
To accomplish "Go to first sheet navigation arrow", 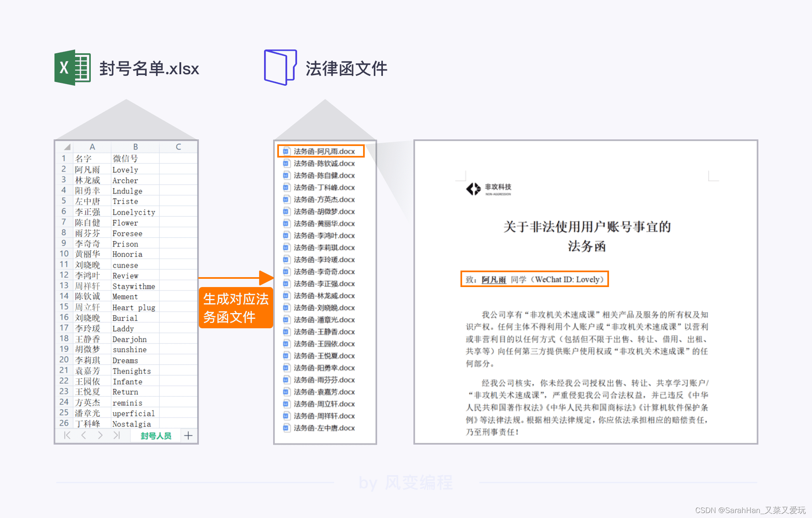I will click(67, 436).
